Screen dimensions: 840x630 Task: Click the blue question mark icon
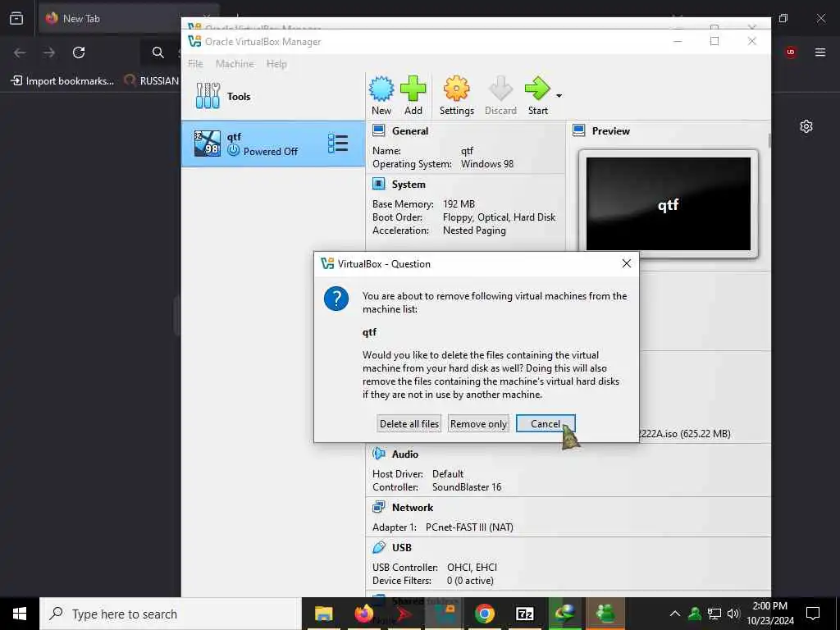coord(336,299)
